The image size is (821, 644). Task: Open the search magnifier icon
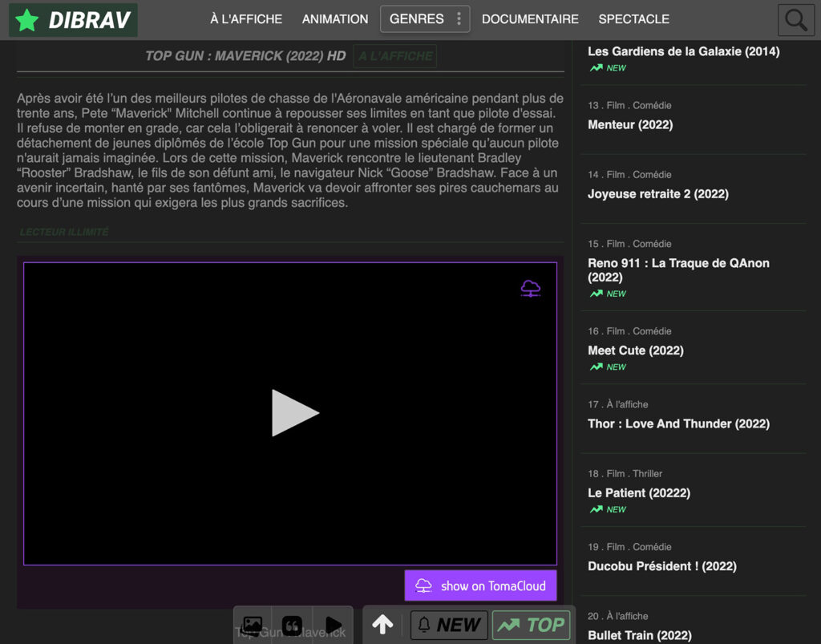[796, 20]
